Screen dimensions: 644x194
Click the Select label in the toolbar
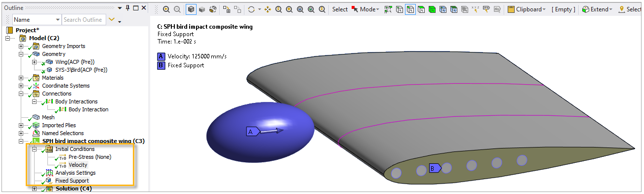[340, 9]
